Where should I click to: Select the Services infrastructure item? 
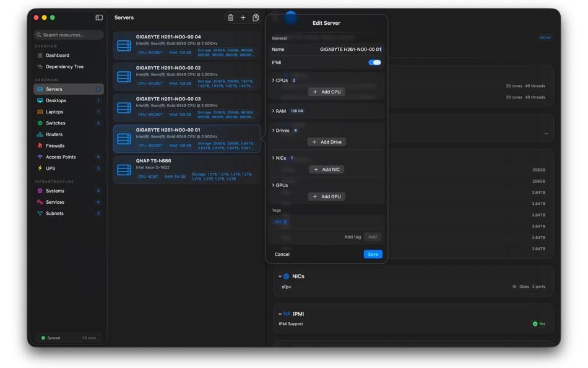point(56,202)
